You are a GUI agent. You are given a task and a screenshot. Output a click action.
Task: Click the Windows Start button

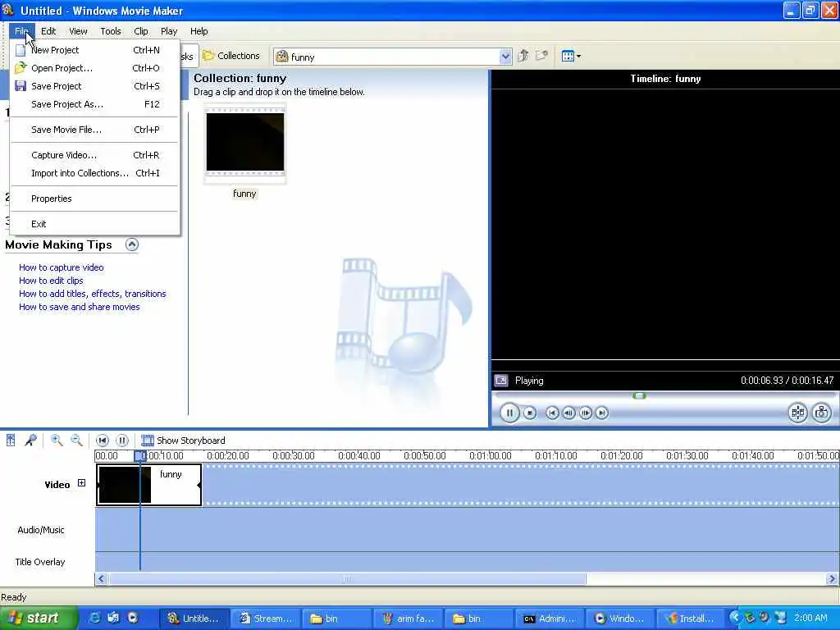click(38, 618)
